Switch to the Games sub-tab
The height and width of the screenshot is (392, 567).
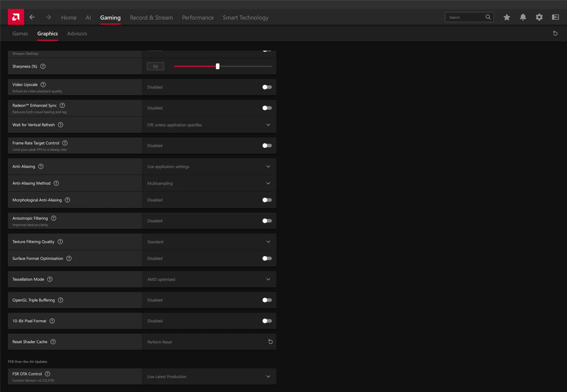point(20,34)
